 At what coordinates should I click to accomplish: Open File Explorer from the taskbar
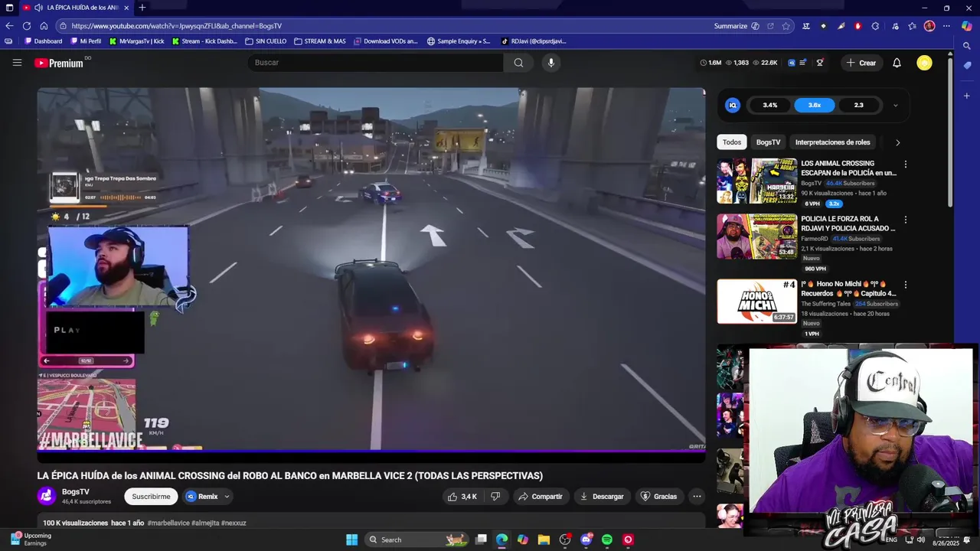[x=544, y=540]
